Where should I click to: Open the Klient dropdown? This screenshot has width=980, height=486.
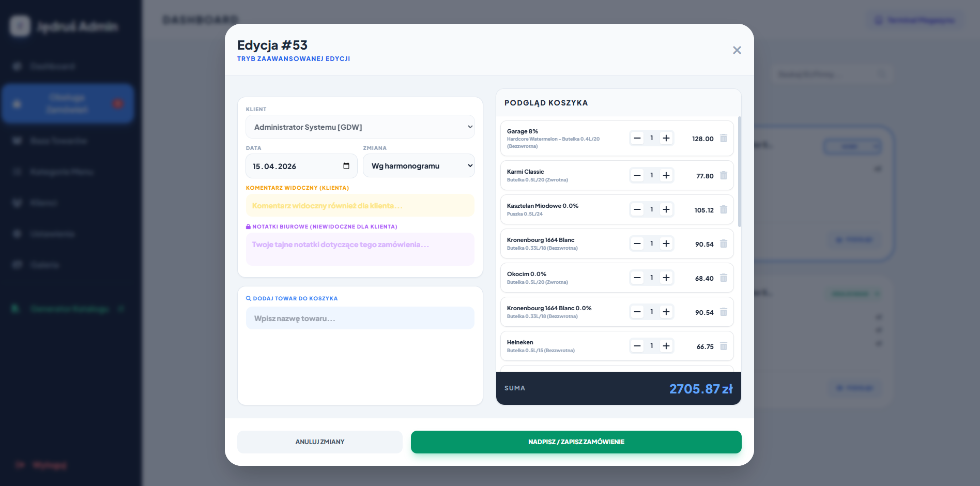pyautogui.click(x=360, y=127)
